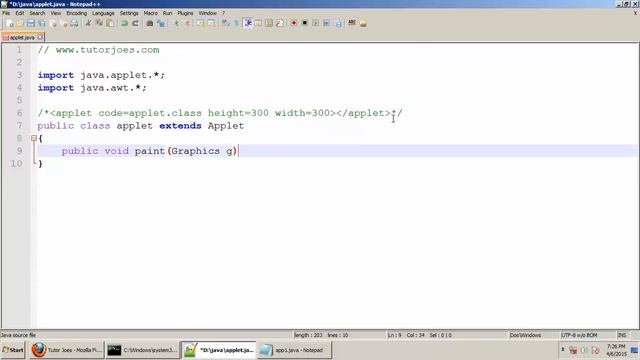Viewport: 640px width, 360px height.
Task: Open the ? help menu
Action: tap(224, 13)
